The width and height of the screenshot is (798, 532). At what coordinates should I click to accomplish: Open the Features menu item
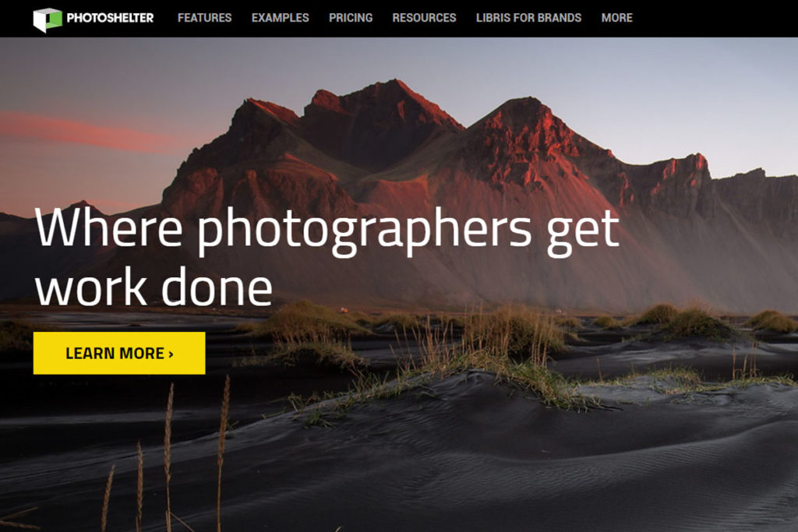(205, 18)
